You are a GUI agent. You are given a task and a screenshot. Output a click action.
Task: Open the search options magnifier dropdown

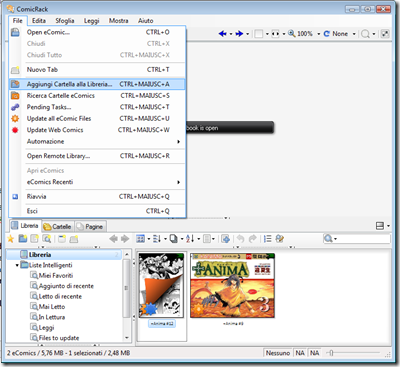pos(330,239)
